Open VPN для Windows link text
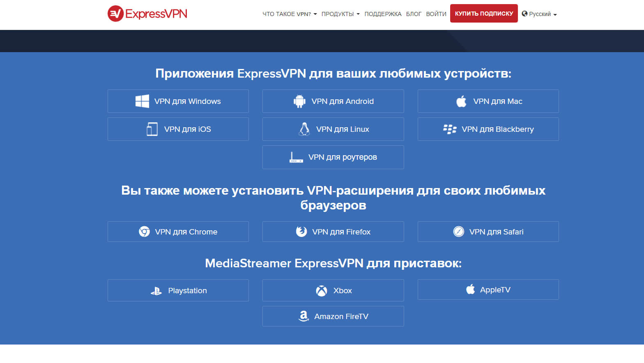The height and width of the screenshot is (363, 644). click(187, 101)
